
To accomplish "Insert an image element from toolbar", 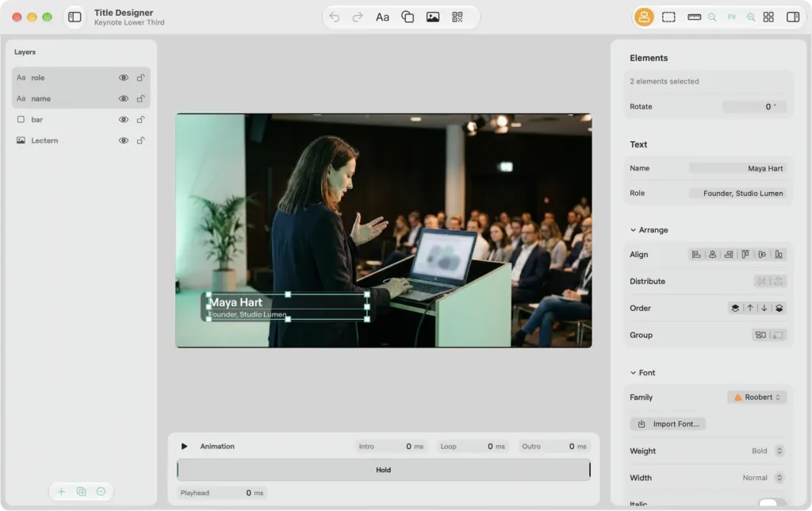I will (x=433, y=17).
